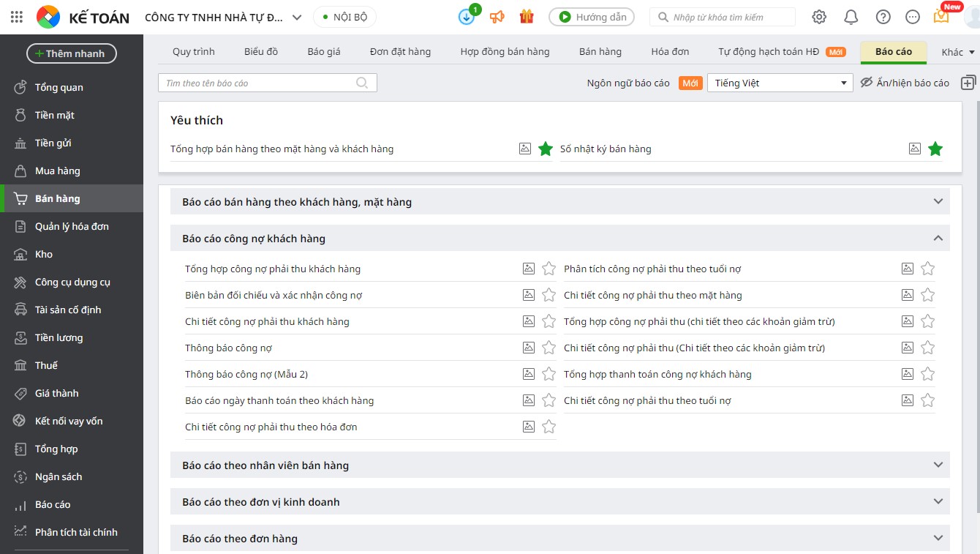The image size is (980, 554).
Task: Star Chi tiết công nợ phải thu khách hàng
Action: [x=549, y=321]
